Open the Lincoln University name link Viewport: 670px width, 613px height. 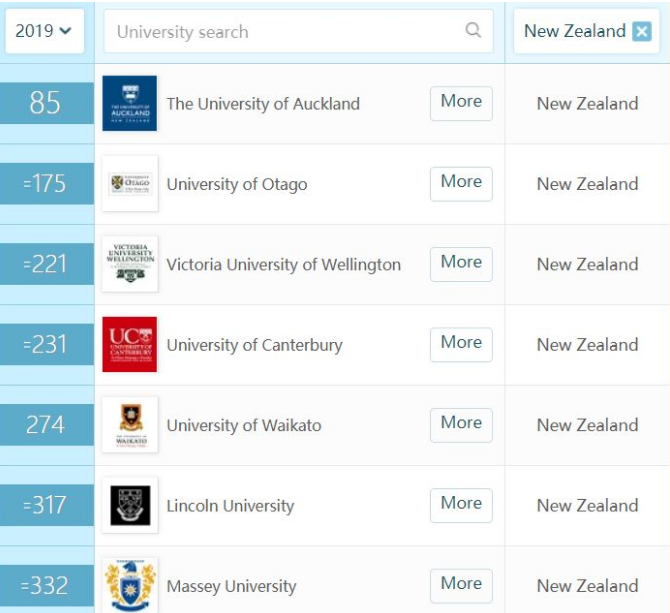230,506
